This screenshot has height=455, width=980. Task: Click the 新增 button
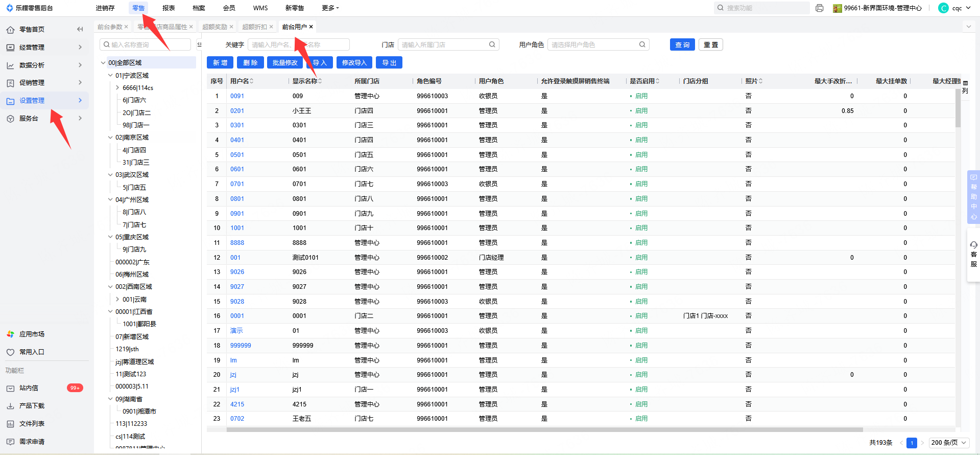220,63
